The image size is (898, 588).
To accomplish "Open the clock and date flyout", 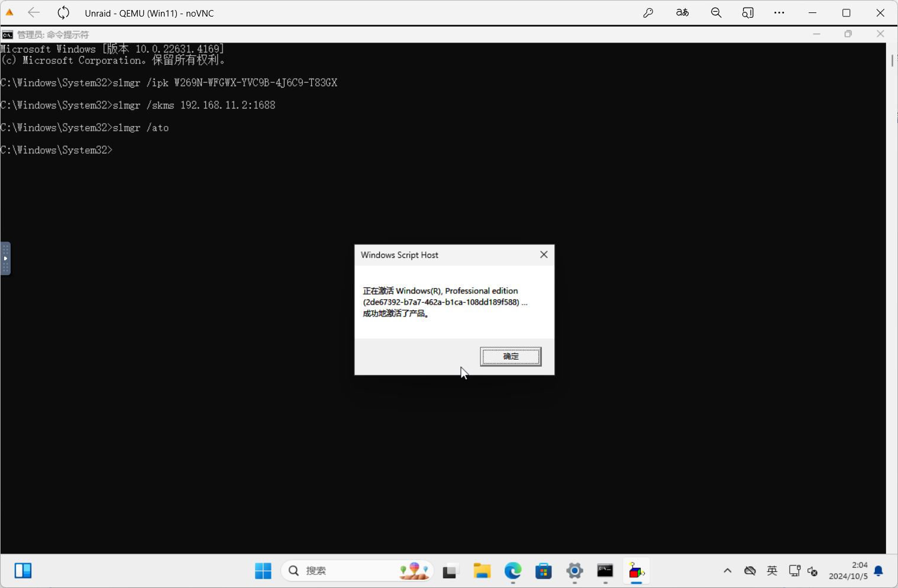I will tap(848, 571).
